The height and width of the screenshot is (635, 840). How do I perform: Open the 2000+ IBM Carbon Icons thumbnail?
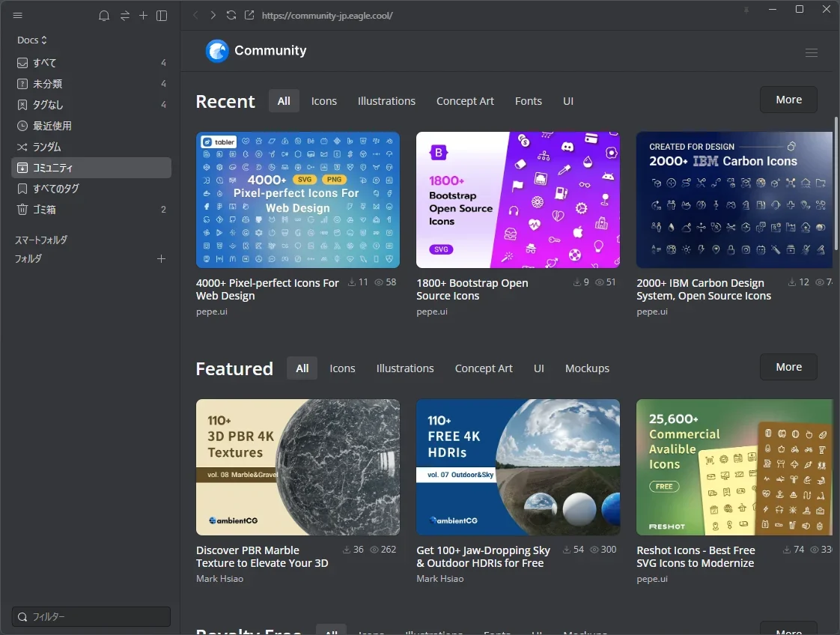pos(734,200)
